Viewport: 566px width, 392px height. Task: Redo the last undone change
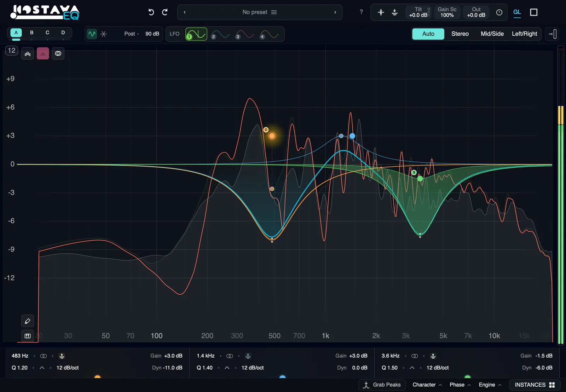tap(165, 12)
